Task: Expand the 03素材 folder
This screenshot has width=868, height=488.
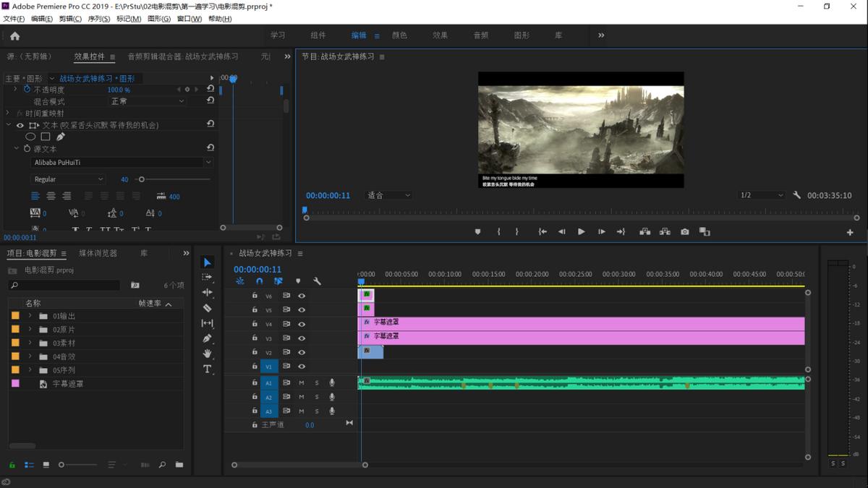Action: (x=30, y=343)
